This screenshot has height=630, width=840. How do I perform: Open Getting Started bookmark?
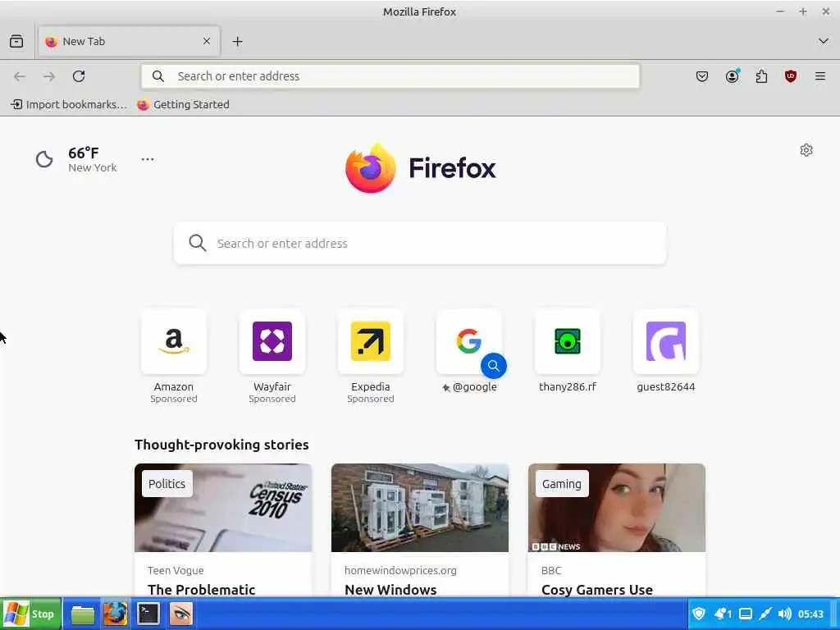[x=183, y=104]
